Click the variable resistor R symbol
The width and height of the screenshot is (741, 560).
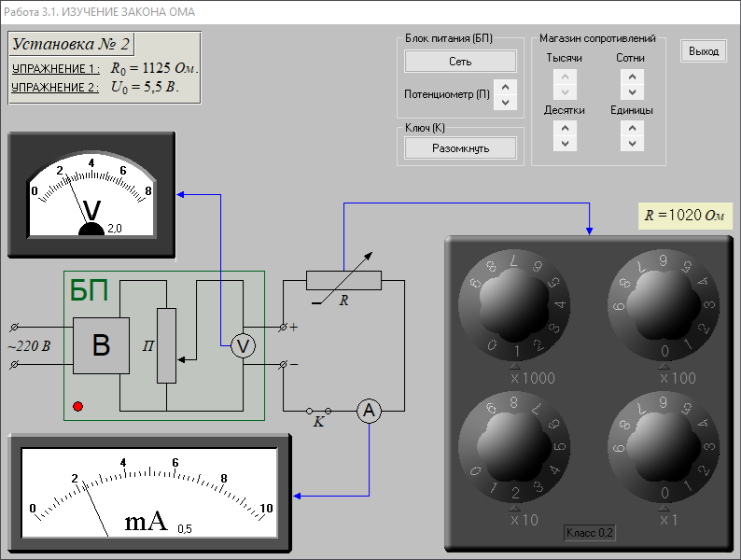(x=343, y=280)
